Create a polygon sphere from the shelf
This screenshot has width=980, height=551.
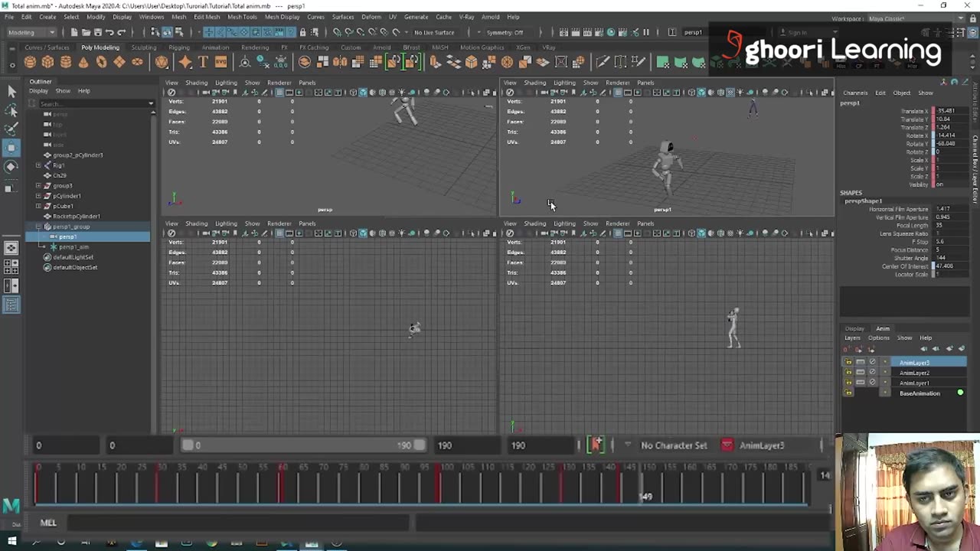click(30, 62)
